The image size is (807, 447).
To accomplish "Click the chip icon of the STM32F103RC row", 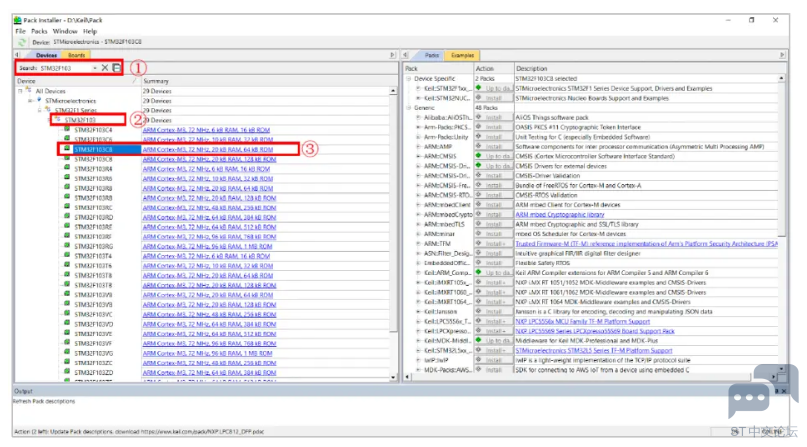I will tap(67, 207).
